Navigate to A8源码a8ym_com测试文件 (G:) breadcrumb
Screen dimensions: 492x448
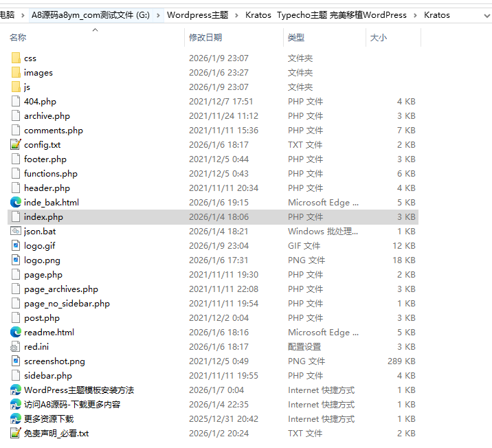pos(91,15)
